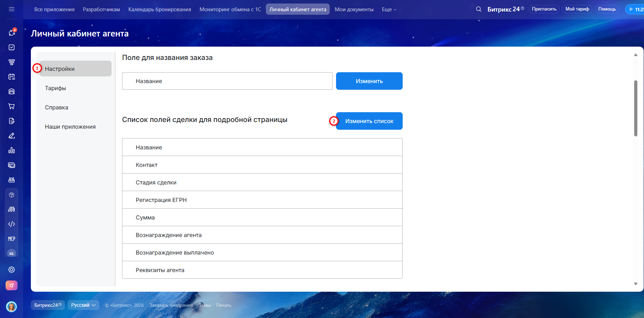
Task: Click the Изменить список button
Action: [x=369, y=121]
